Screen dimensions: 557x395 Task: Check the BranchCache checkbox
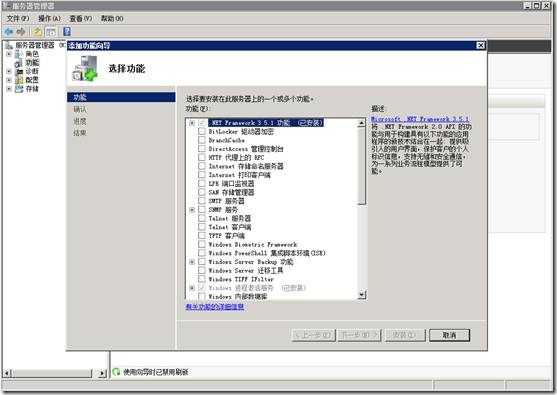pyautogui.click(x=202, y=140)
